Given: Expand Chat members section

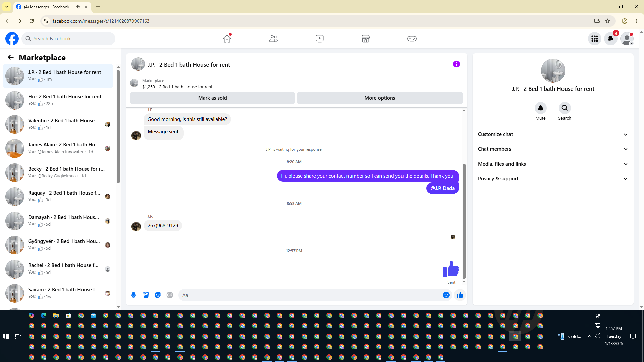Looking at the screenshot, I should coord(553,149).
